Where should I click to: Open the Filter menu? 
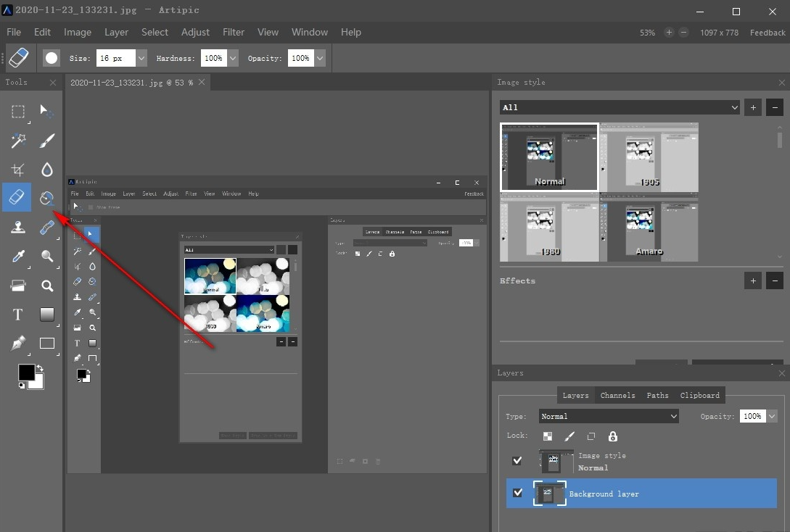pyautogui.click(x=234, y=32)
